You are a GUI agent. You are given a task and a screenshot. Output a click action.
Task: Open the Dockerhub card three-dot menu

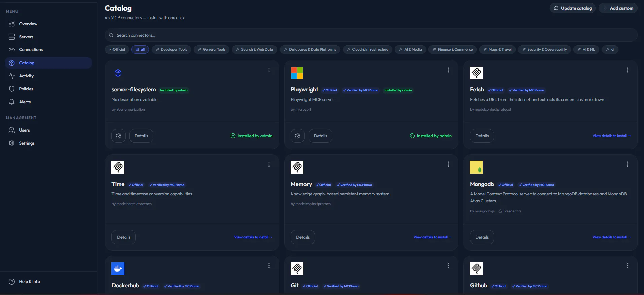(x=269, y=266)
